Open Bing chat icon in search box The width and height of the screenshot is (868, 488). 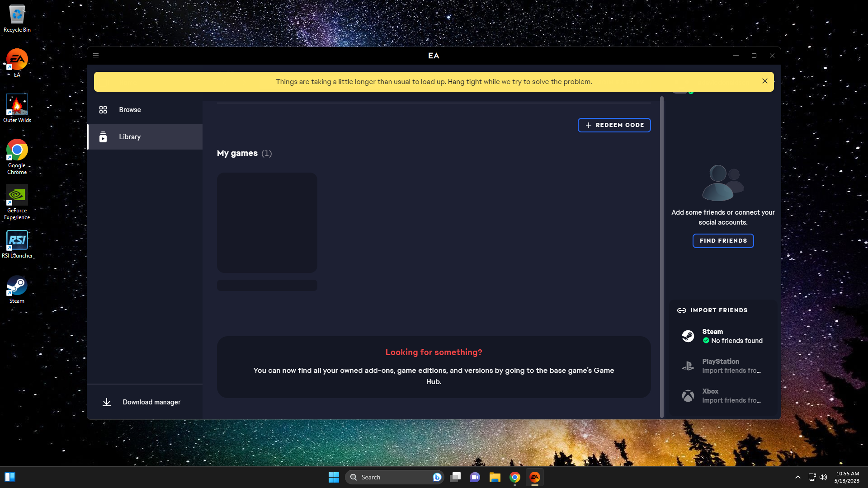437,477
